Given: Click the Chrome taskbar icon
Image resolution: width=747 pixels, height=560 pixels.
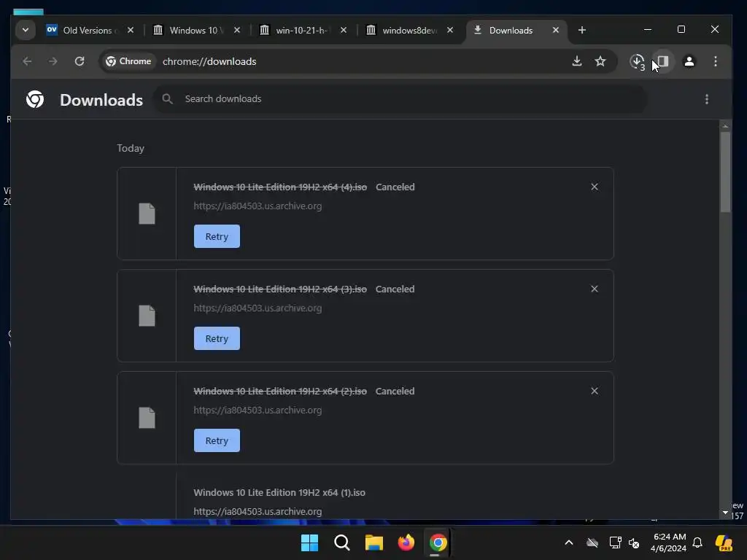Looking at the screenshot, I should pyautogui.click(x=438, y=542).
